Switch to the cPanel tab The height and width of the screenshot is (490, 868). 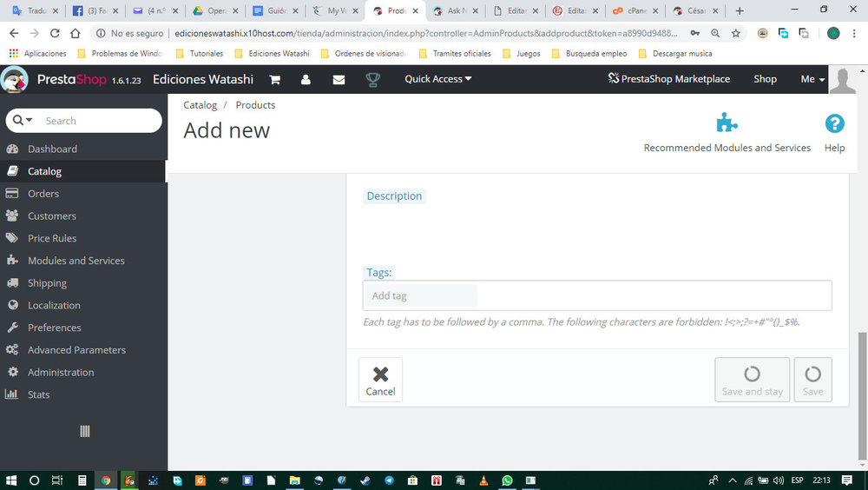click(635, 10)
